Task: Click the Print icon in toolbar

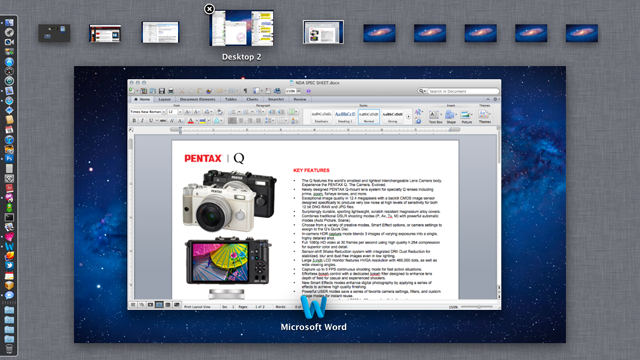Action: point(171,91)
